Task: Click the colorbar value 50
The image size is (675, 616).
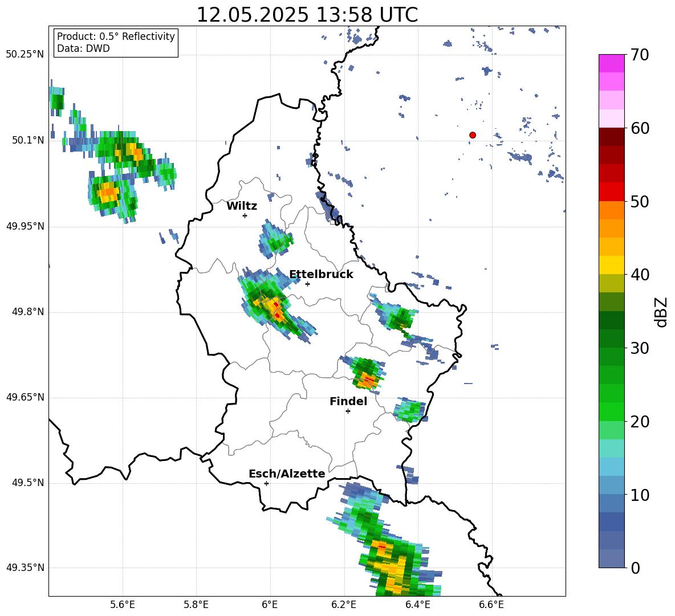Action: pyautogui.click(x=640, y=201)
